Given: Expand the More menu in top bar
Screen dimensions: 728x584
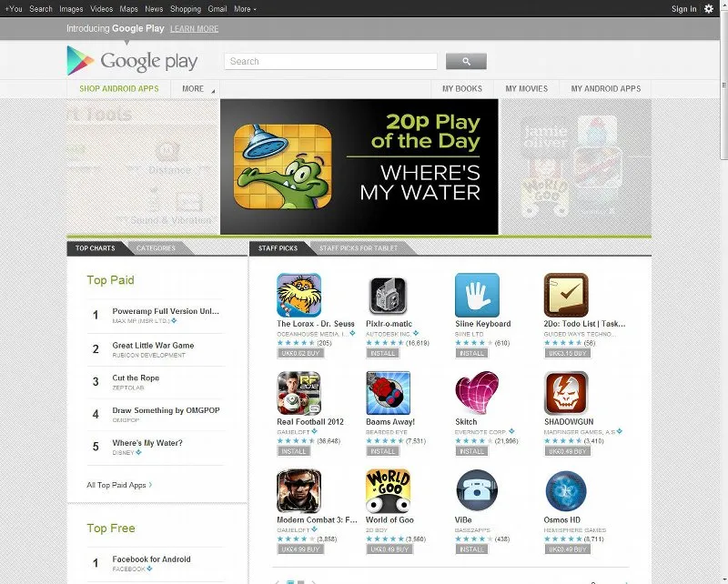Looking at the screenshot, I should [245, 9].
